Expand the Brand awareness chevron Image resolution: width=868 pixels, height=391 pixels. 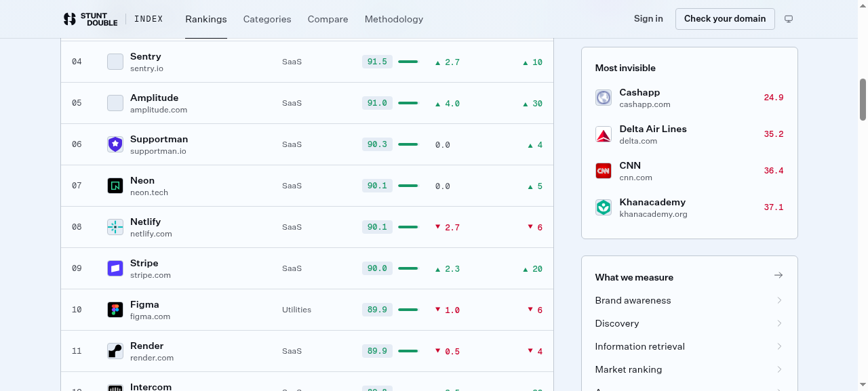779,300
